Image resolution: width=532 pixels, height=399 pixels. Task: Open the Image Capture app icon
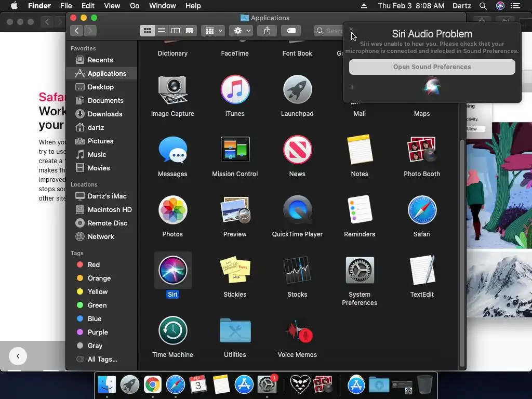172,90
